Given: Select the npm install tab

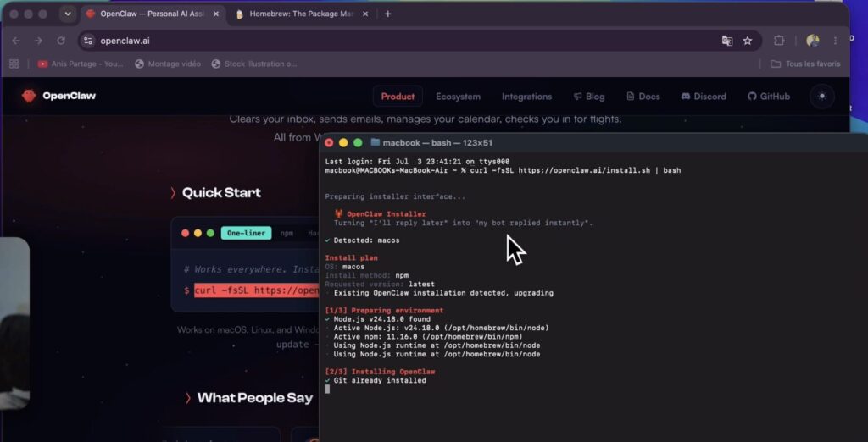Looking at the screenshot, I should 287,234.
